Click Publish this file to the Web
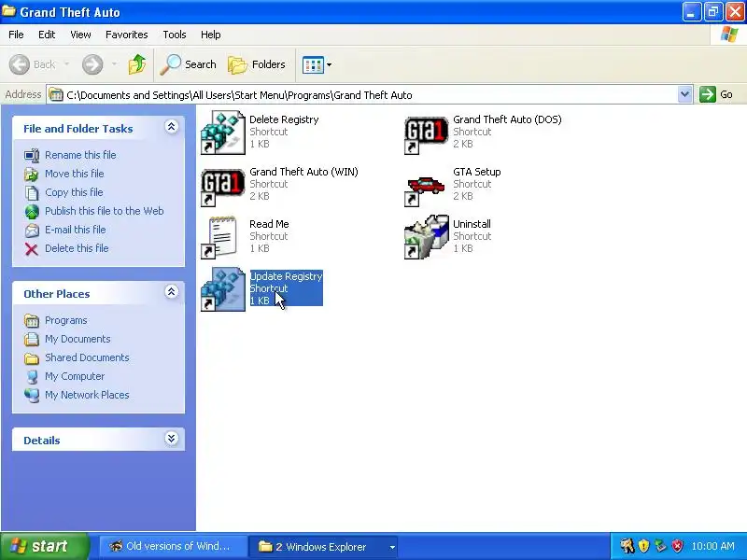 pyautogui.click(x=105, y=211)
